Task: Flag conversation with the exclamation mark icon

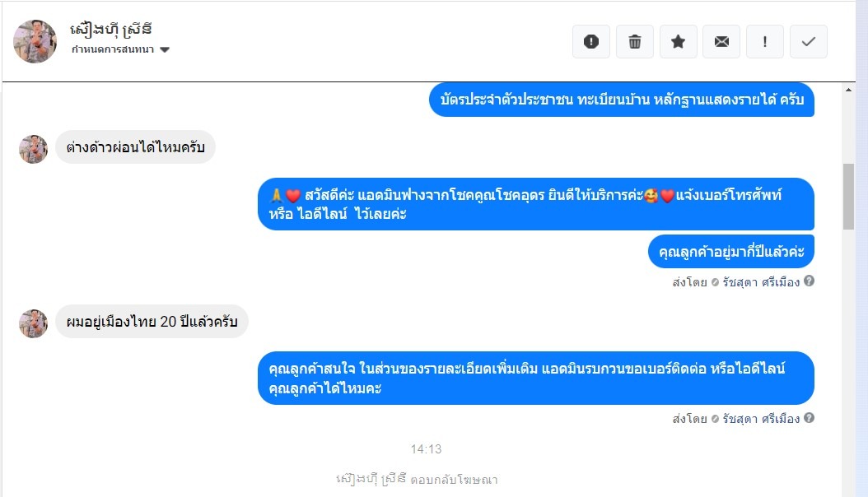Action: coord(765,41)
